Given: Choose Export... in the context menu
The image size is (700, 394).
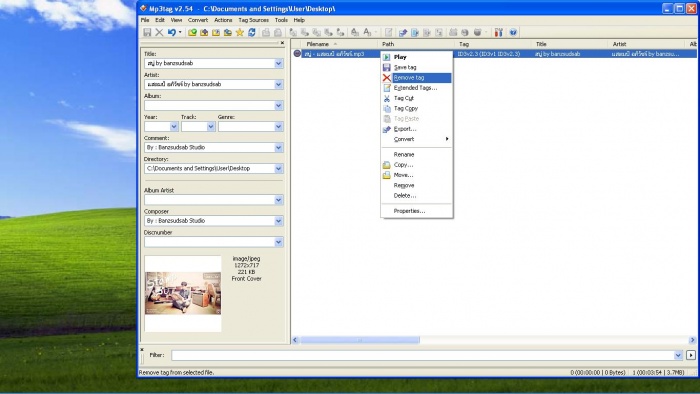Looking at the screenshot, I should 417,129.
